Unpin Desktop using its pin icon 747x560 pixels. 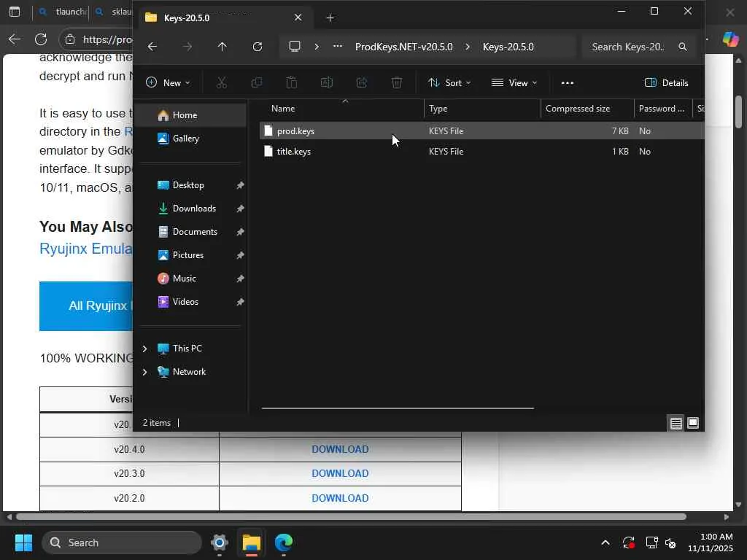(x=240, y=185)
